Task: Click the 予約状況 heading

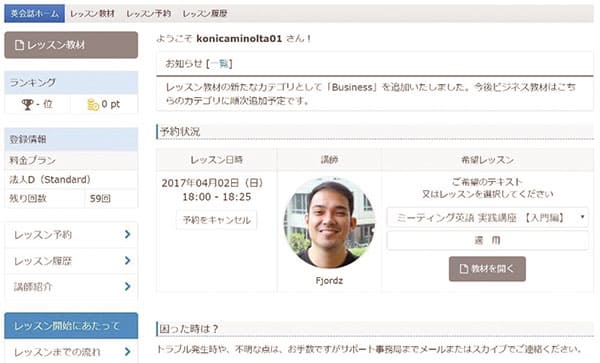Action: [180, 132]
